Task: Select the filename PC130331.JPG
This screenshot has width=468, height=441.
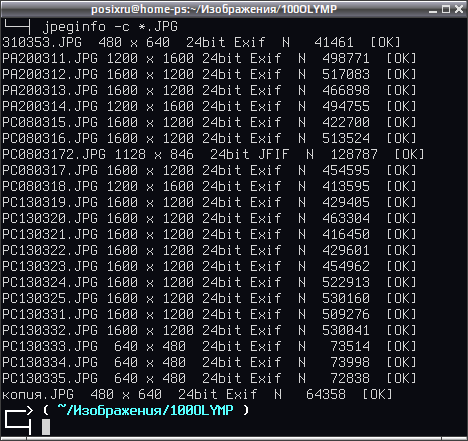Action: (50, 314)
